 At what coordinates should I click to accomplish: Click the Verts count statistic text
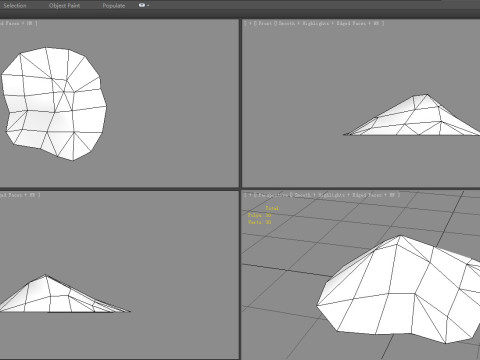259,222
